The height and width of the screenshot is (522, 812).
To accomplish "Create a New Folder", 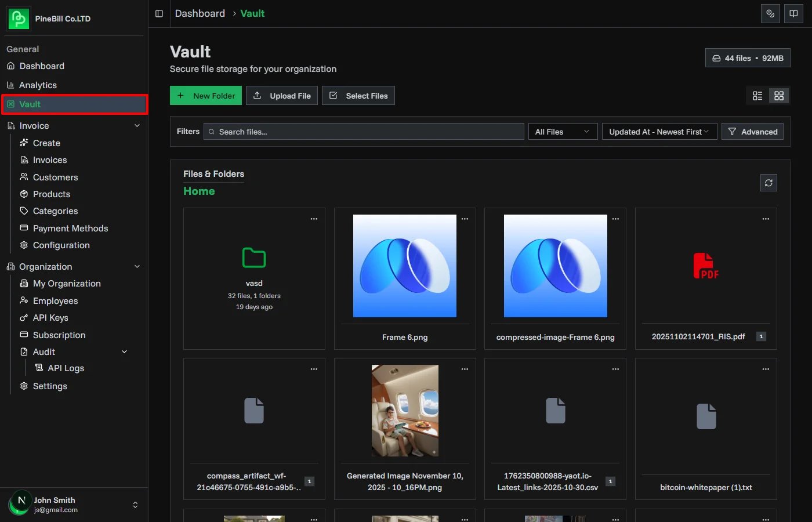I will tap(205, 95).
